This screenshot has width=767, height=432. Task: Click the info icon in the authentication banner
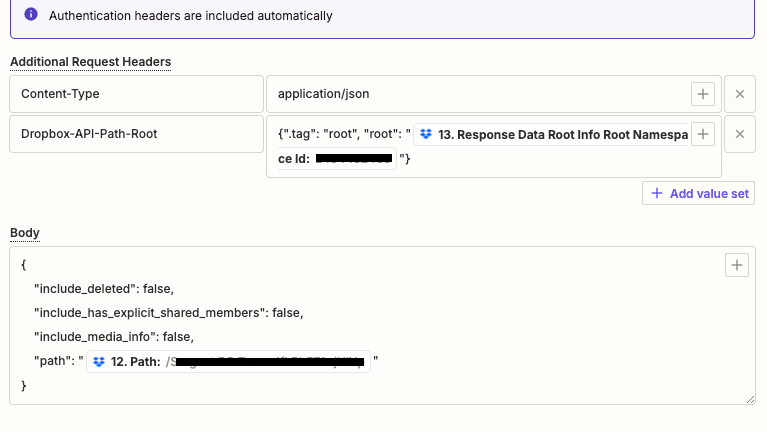[31, 16]
